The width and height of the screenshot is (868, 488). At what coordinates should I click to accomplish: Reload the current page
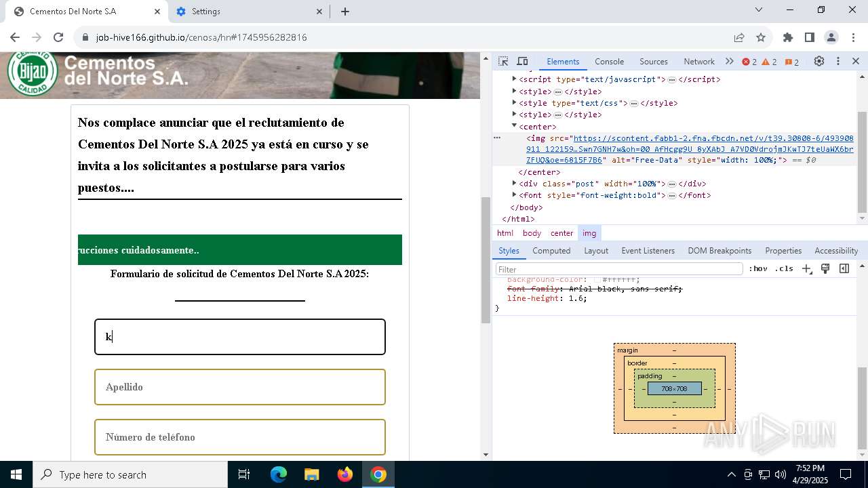click(58, 37)
